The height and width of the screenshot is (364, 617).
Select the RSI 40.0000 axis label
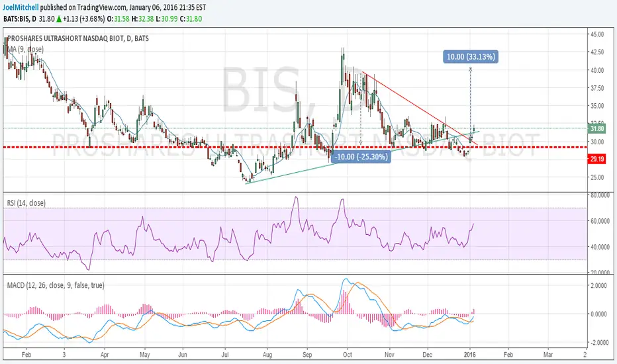pos(600,247)
